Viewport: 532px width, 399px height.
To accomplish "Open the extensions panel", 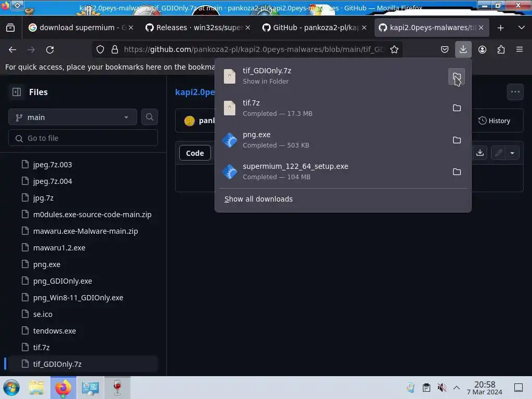I will (501, 49).
